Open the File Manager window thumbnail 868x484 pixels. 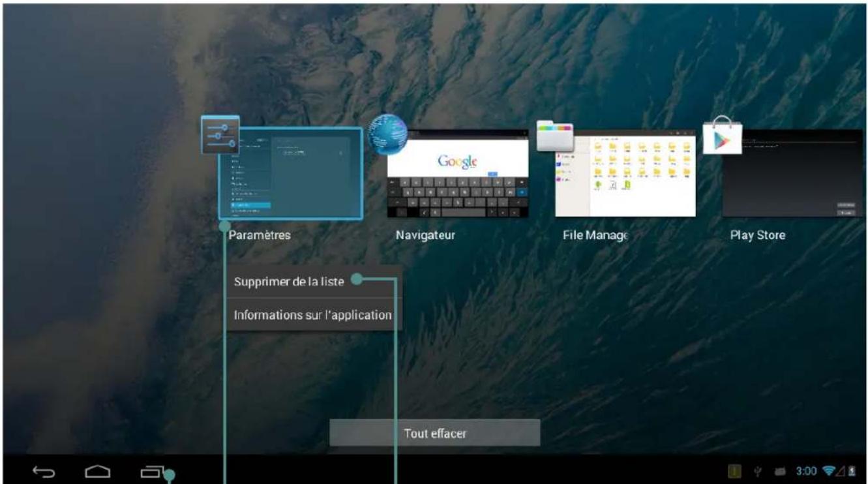point(625,173)
